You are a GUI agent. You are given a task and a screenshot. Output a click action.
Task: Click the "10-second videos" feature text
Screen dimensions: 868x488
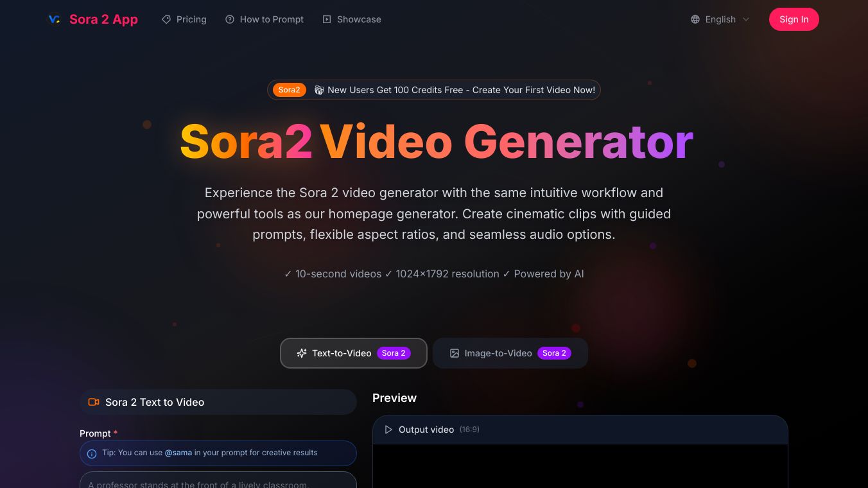point(338,274)
